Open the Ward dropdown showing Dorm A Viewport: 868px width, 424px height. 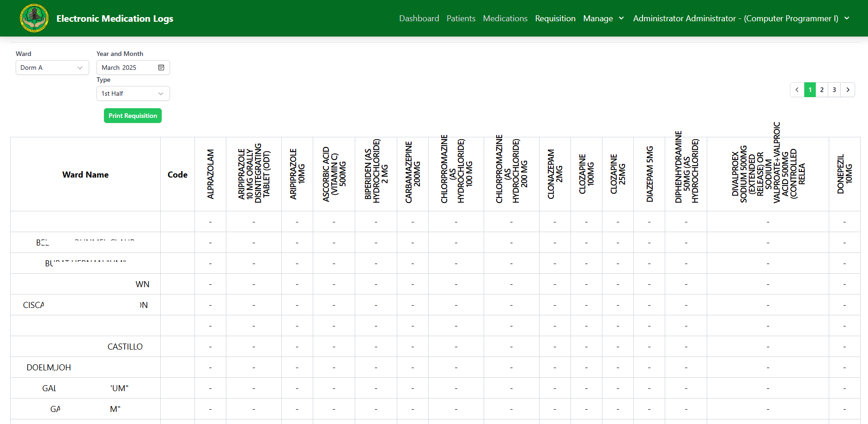52,68
